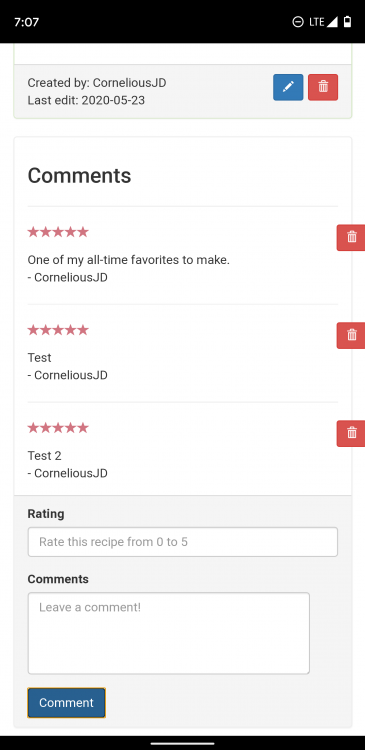Click the star rating above the 'Test 2' comment
The image size is (365, 750).
click(58, 428)
